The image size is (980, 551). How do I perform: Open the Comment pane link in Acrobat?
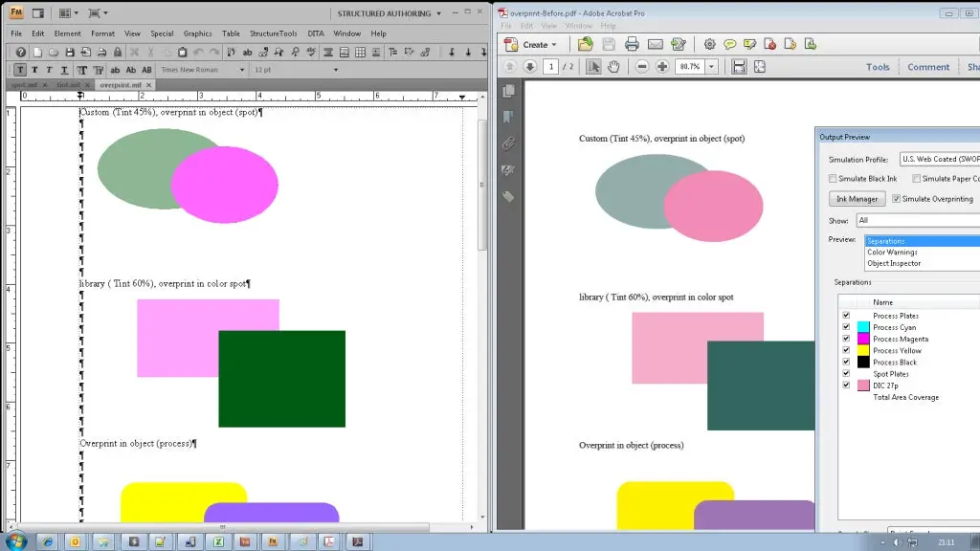click(x=927, y=67)
